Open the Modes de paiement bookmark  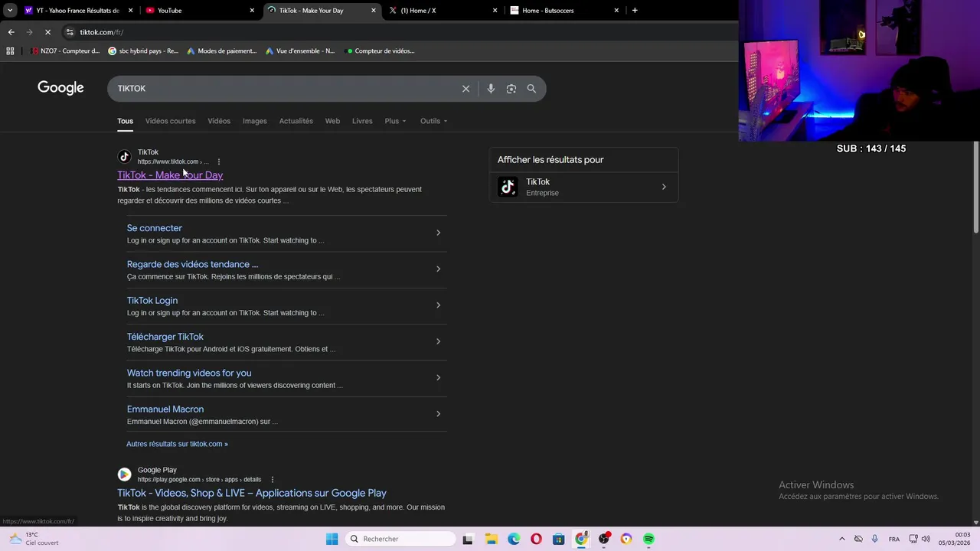pyautogui.click(x=221, y=51)
